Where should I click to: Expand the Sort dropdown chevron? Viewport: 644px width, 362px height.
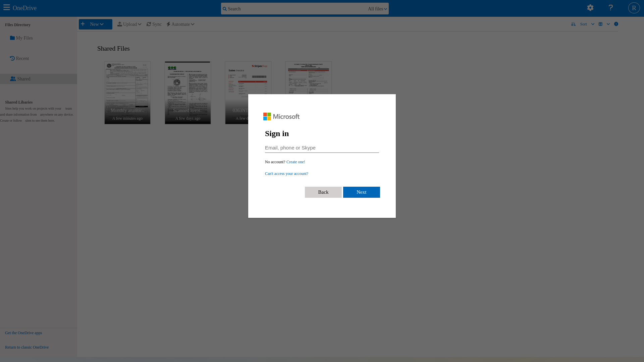coord(593,24)
